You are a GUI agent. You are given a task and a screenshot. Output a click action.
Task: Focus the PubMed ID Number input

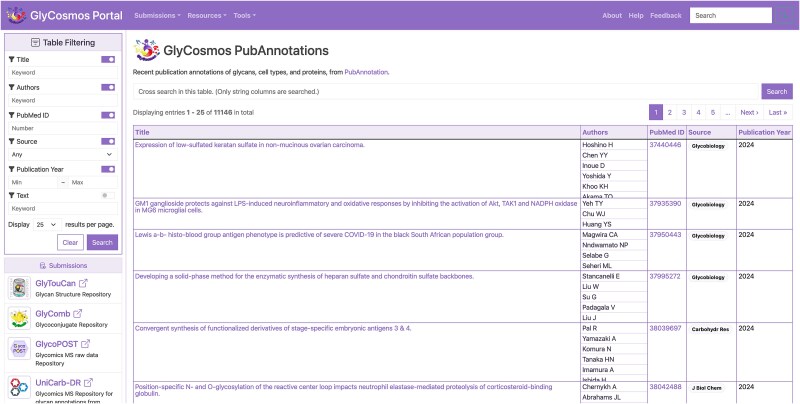pos(63,129)
